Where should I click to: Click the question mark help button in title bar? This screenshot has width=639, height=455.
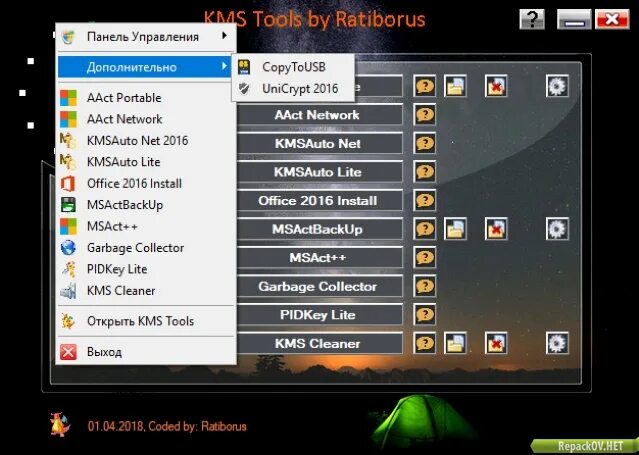pos(532,19)
